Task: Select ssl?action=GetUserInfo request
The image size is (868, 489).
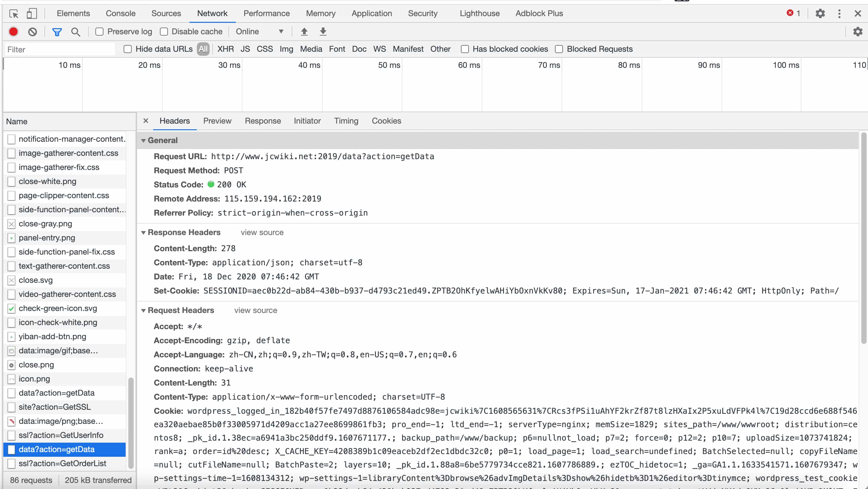Action: (65, 435)
